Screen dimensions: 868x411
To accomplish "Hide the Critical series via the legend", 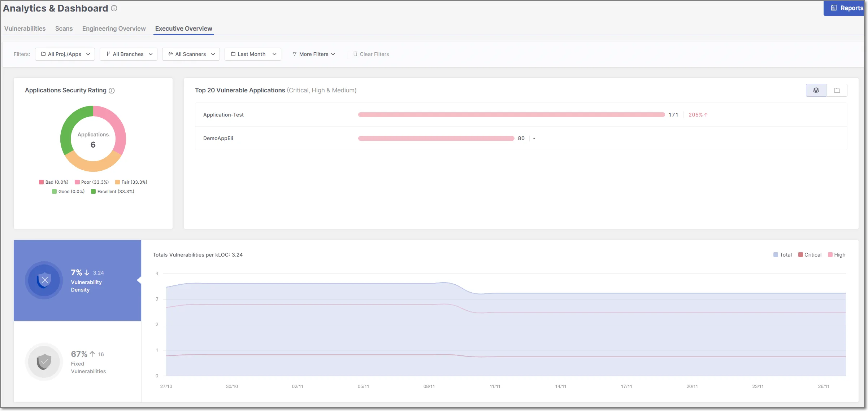I will [x=810, y=255].
